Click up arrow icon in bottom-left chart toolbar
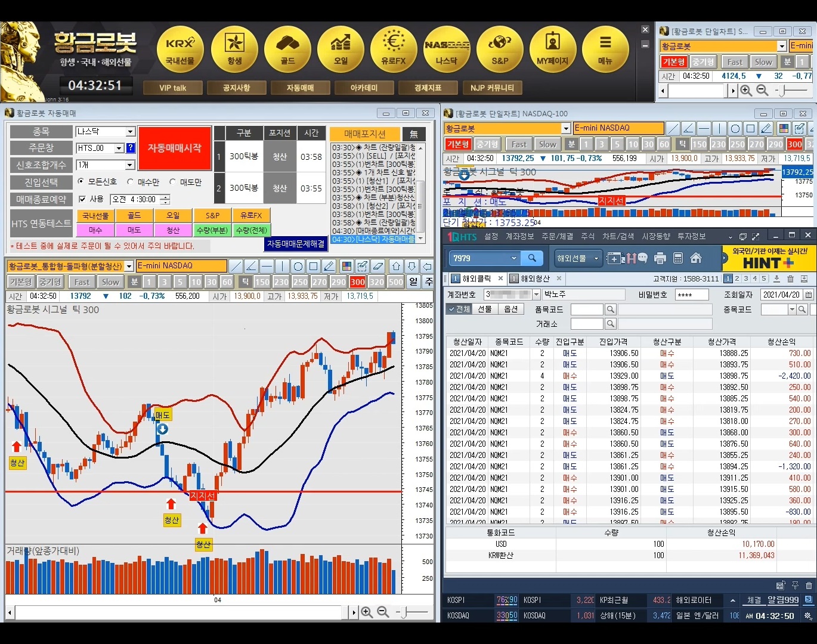This screenshot has height=644, width=817. 396,266
